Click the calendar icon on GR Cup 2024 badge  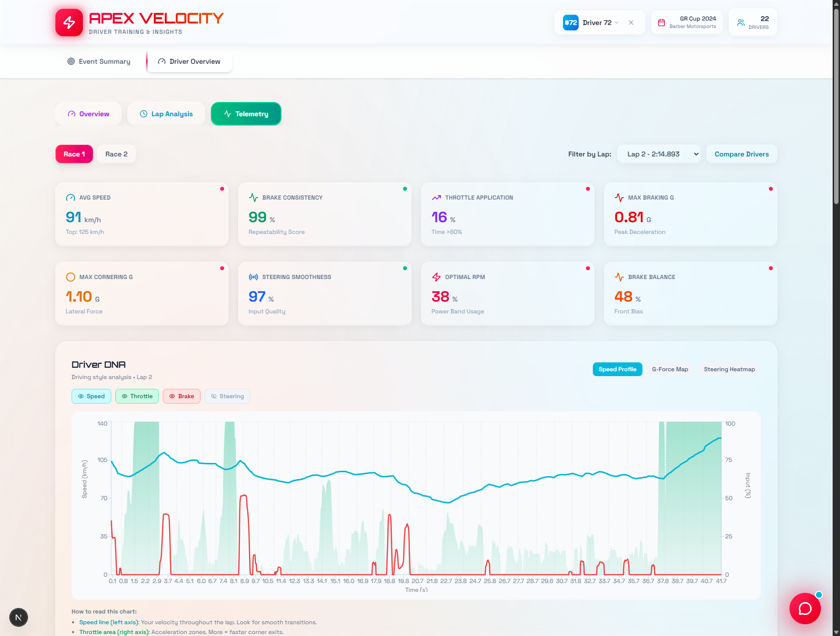tap(662, 22)
